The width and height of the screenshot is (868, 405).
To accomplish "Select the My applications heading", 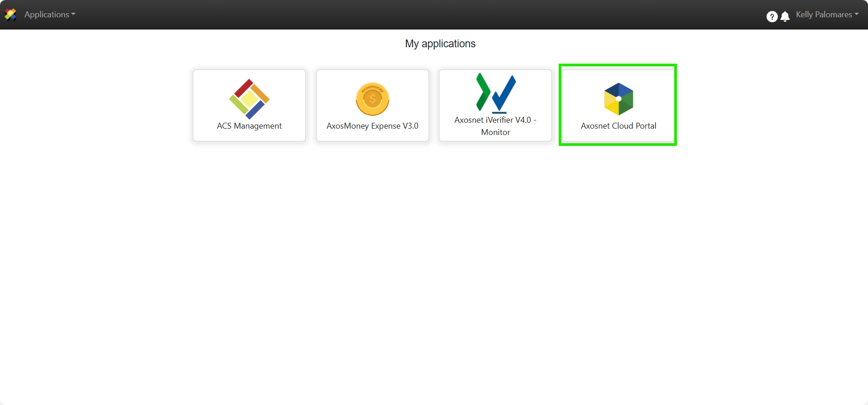I will click(x=440, y=44).
